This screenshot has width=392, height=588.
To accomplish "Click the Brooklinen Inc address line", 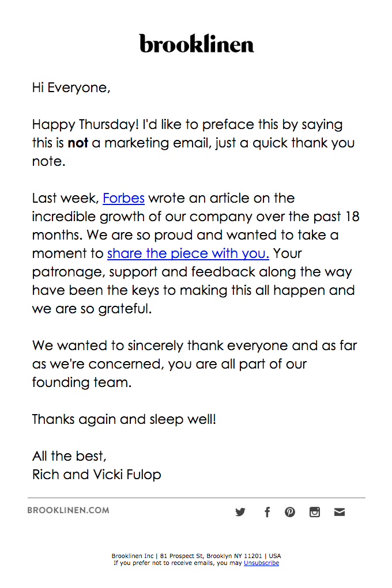I will tap(196, 556).
